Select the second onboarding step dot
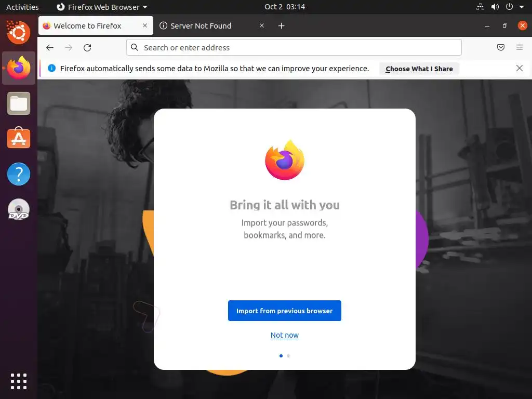Image resolution: width=532 pixels, height=399 pixels. (x=288, y=355)
